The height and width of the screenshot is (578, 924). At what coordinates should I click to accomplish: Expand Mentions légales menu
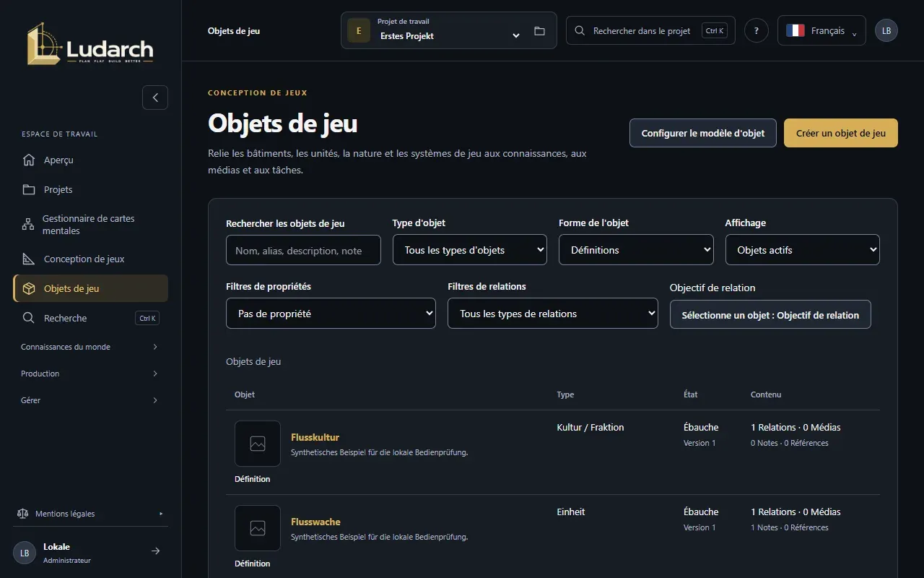(90, 514)
